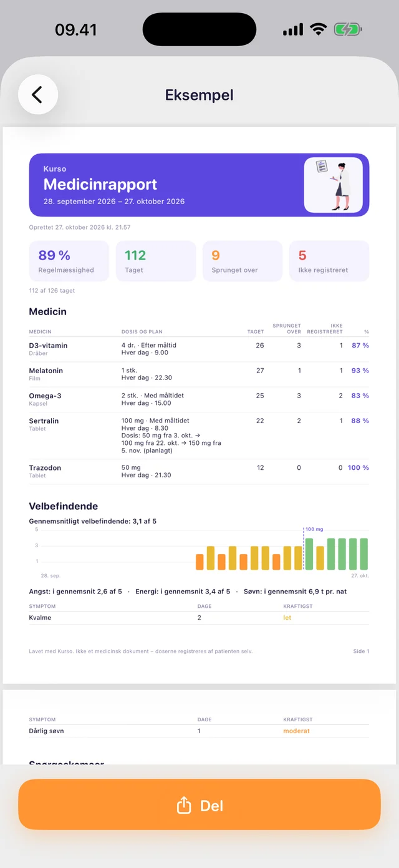Viewport: 399px width, 868px height.
Task: Tap the Sertralin medicine name
Action: pyautogui.click(x=44, y=421)
